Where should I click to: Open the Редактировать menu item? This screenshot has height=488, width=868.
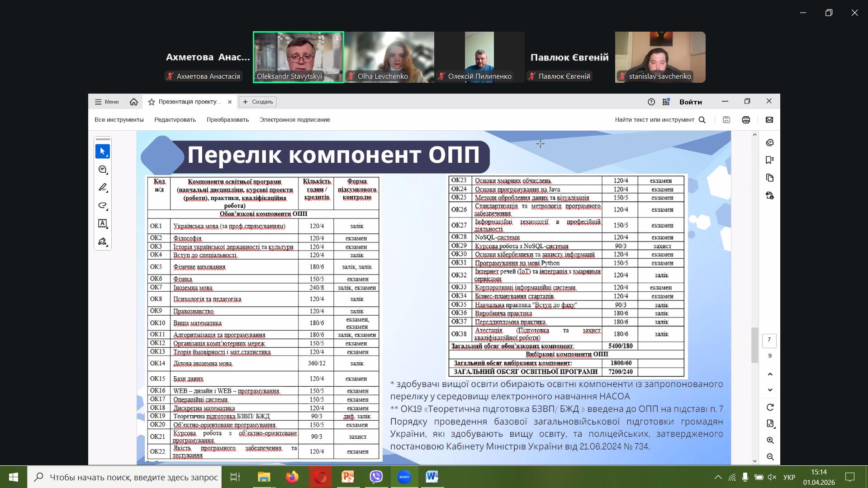175,120
